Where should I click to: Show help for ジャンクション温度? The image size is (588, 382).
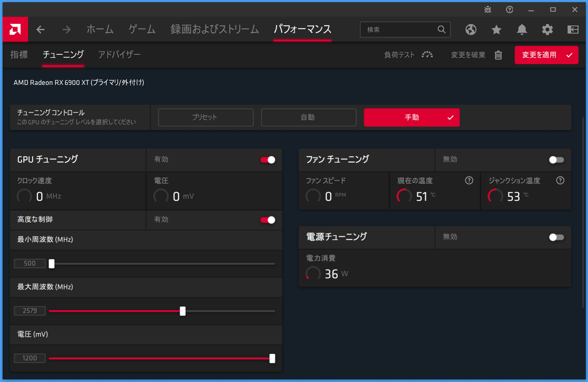click(560, 181)
